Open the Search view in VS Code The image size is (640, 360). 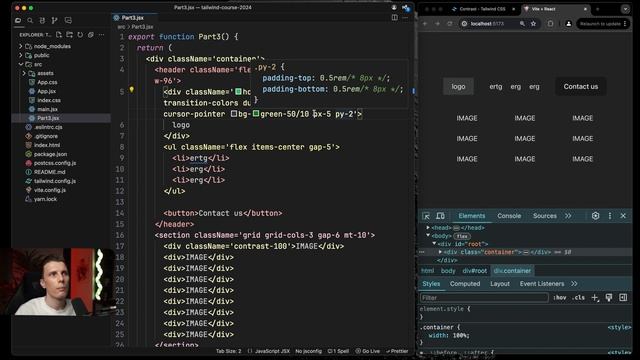click(30, 20)
